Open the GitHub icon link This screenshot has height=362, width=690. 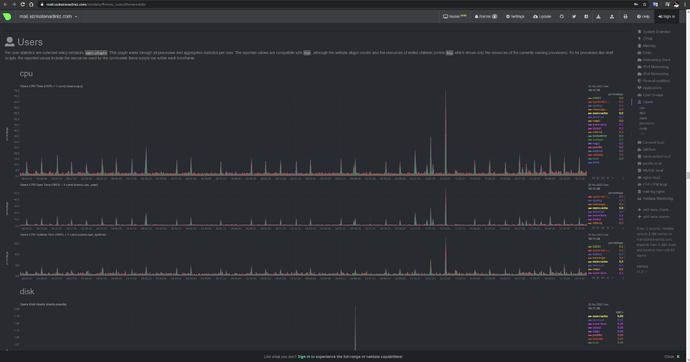pos(562,16)
